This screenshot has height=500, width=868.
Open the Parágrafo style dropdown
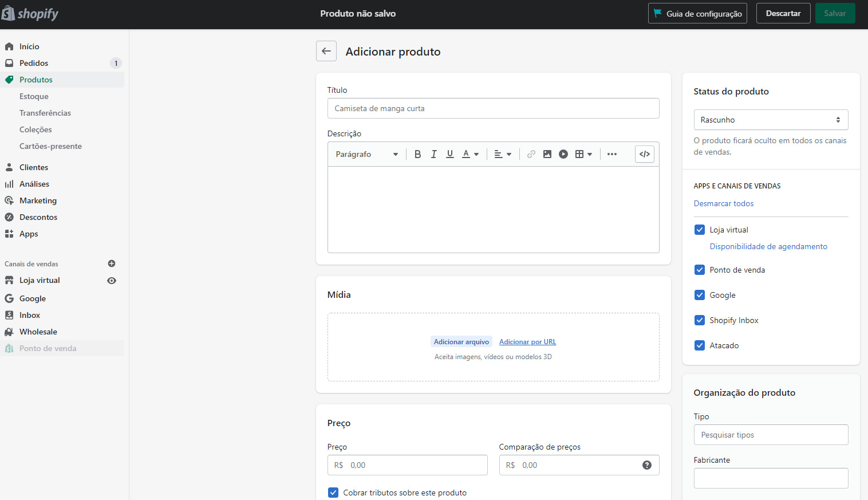[365, 153]
